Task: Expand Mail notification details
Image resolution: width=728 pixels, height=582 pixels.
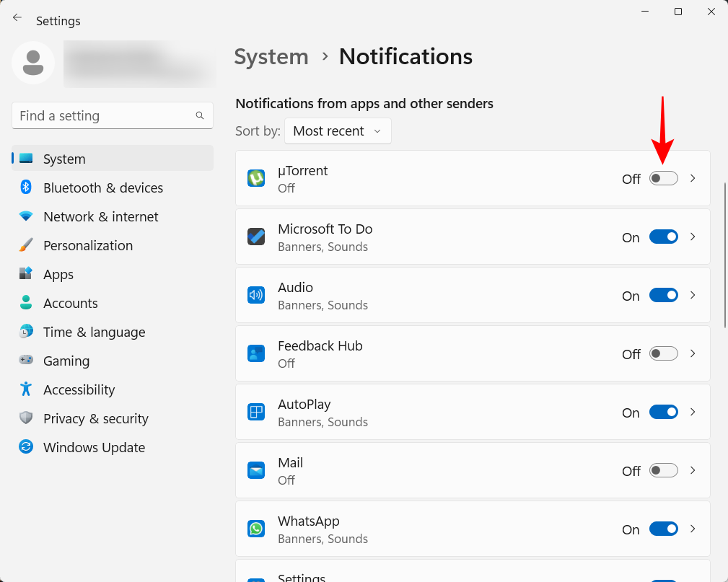Action: point(692,470)
